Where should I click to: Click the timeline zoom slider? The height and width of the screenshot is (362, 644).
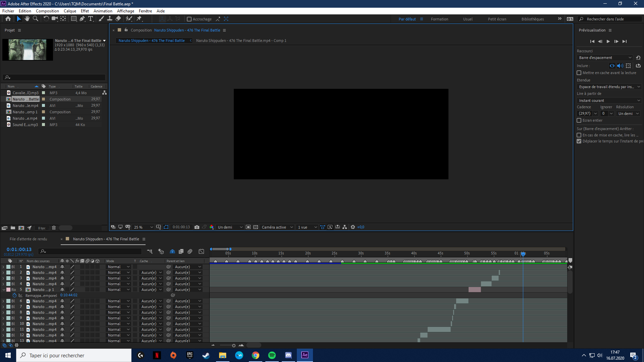(x=234, y=346)
